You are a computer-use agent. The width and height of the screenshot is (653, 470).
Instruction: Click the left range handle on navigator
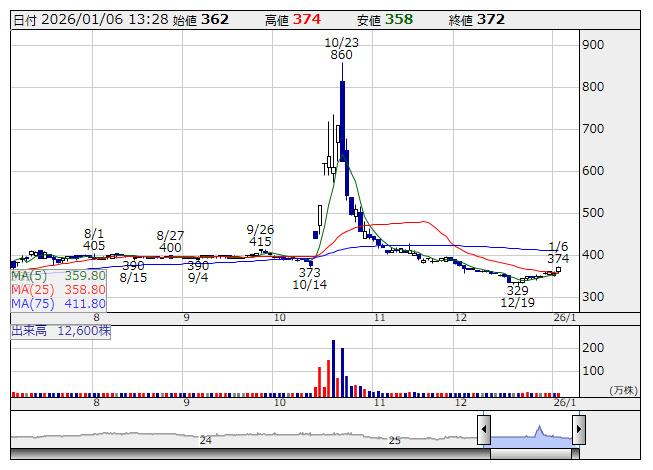click(x=484, y=431)
